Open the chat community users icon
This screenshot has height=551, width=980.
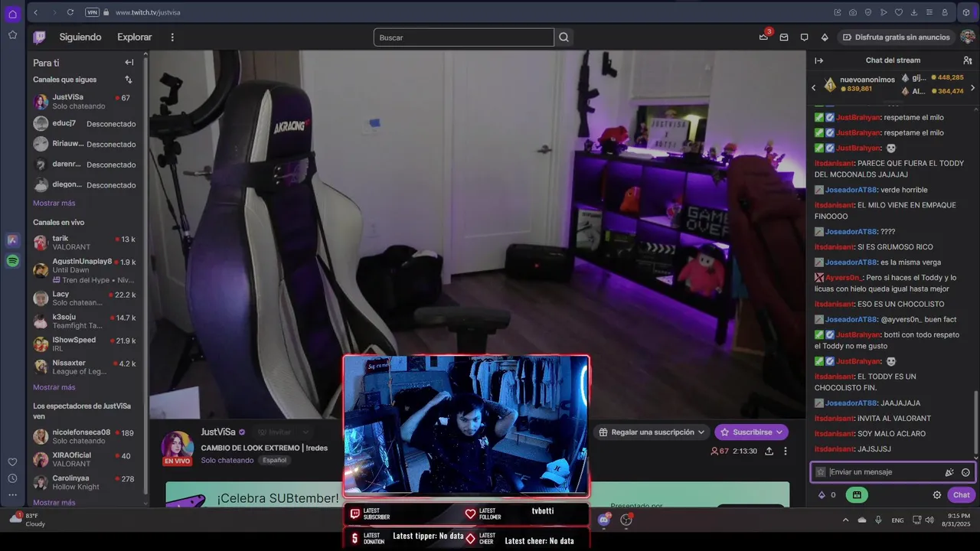point(968,60)
